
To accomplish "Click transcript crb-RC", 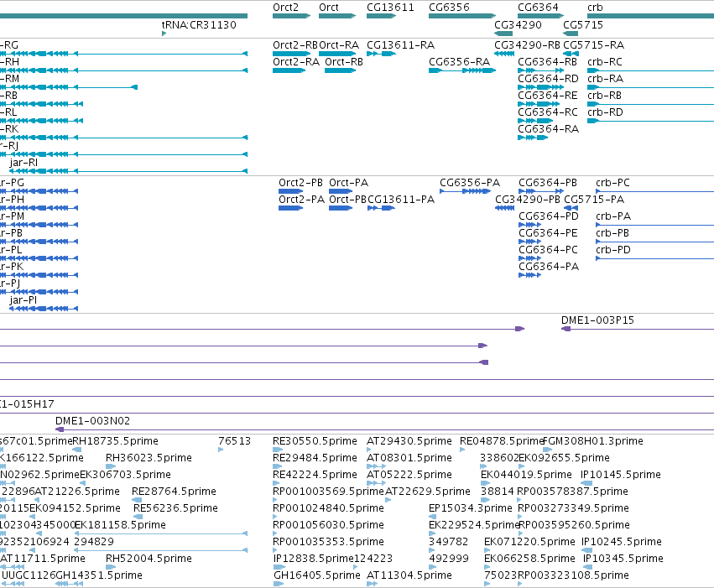I will (651, 70).
